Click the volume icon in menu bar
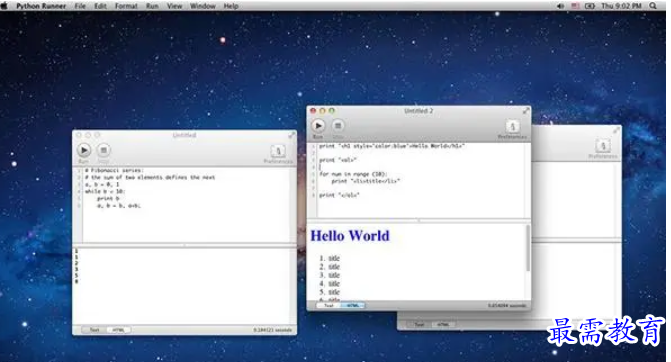This screenshot has width=671, height=362. [x=561, y=6]
